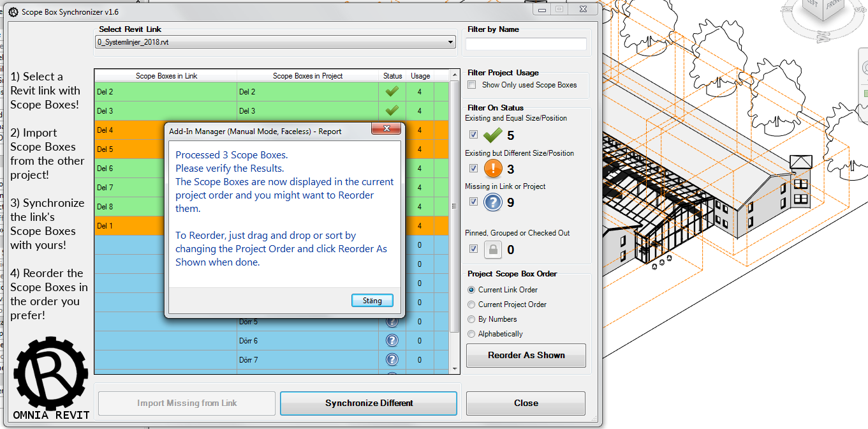868x429 pixels.
Task: Select Alphabetically ordering option
Action: 471,334
